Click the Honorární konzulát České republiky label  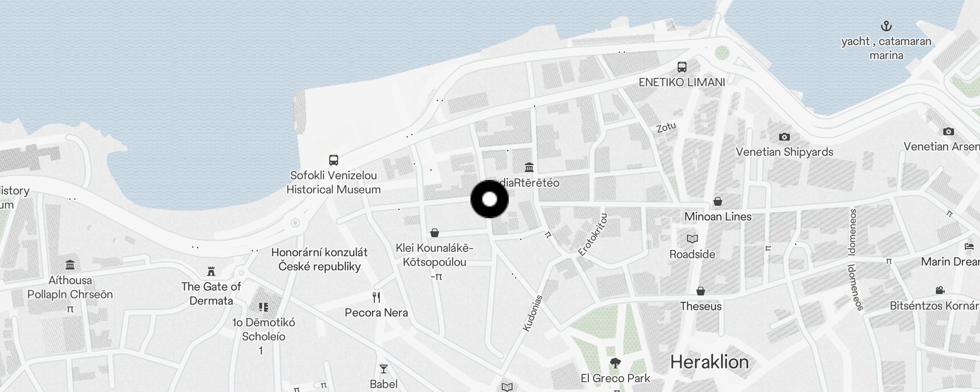[319, 259]
